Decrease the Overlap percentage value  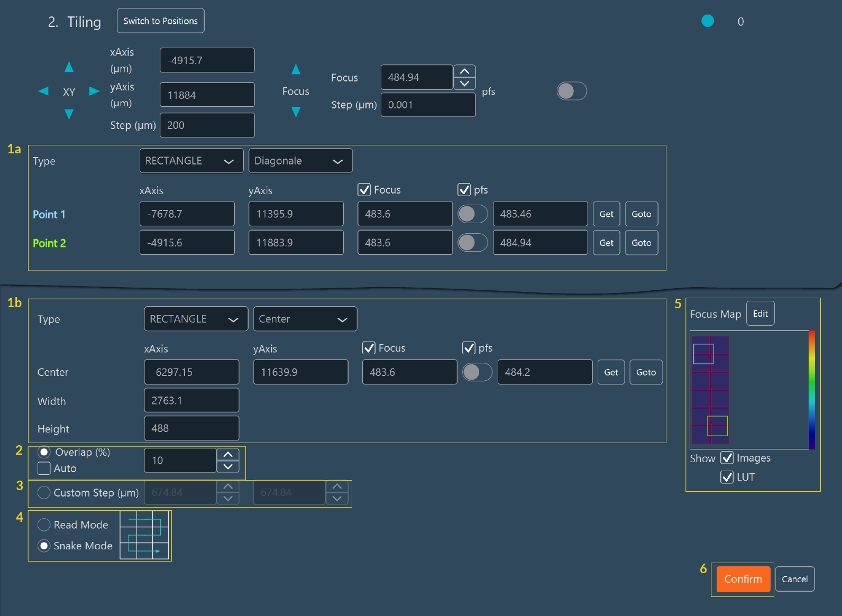[228, 467]
